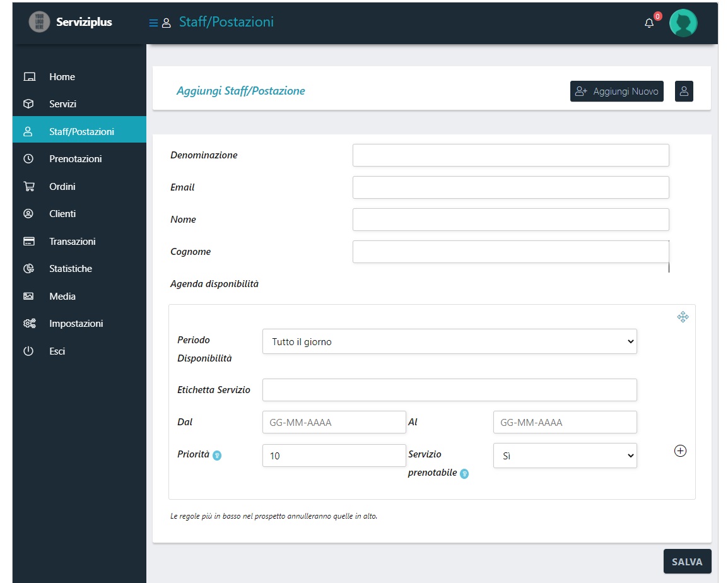Click the Serviziplus logo image
Image resolution: width=728 pixels, height=583 pixels.
tap(39, 22)
